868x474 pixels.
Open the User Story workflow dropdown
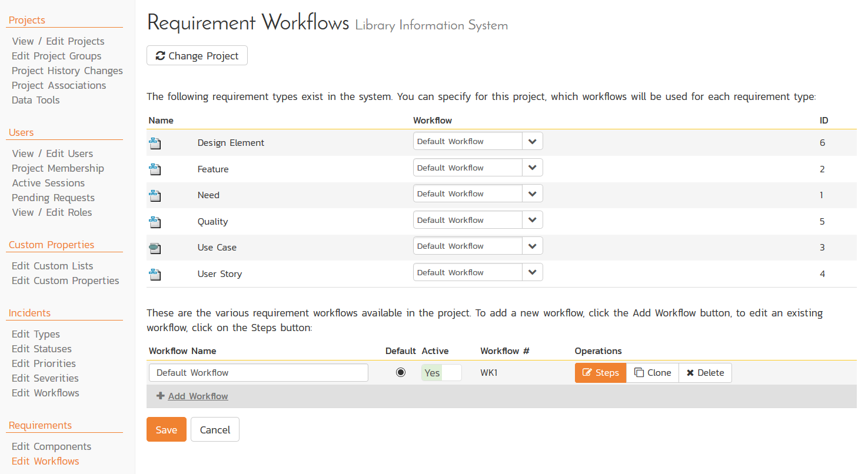(x=477, y=272)
